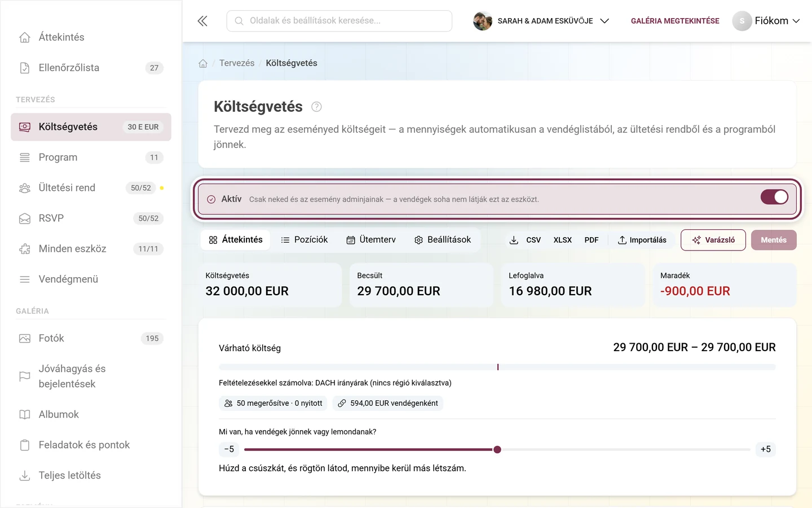
Task: Click the RSVP envelope icon
Action: [x=25, y=218]
